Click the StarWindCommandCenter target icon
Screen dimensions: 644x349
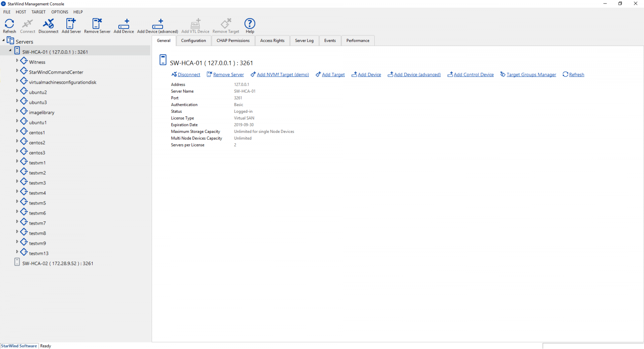coord(24,71)
